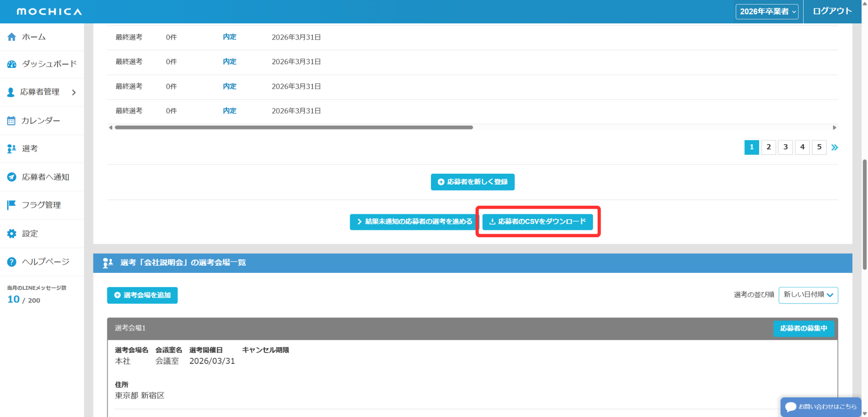Open the 新しい日付順 sort dropdown
Viewport: 868px width, 417px height.
point(808,295)
